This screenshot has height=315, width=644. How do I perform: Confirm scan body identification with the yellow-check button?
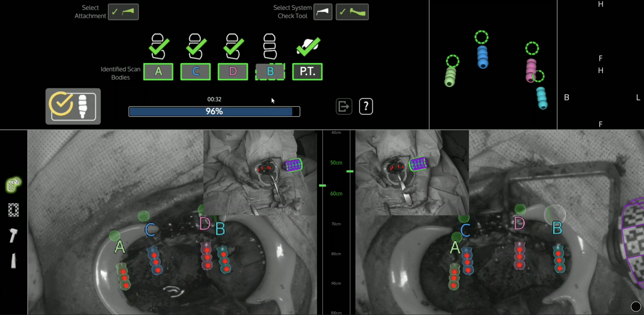coord(73,106)
